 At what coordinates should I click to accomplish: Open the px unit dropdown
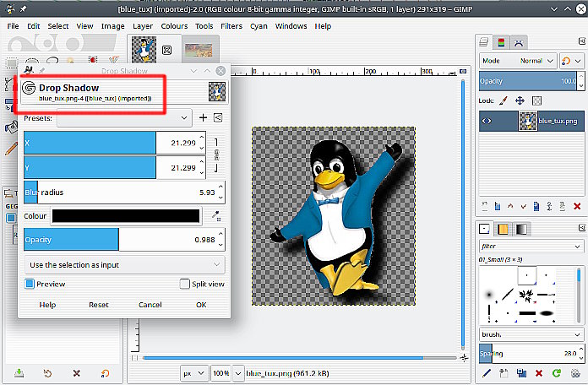click(193, 373)
